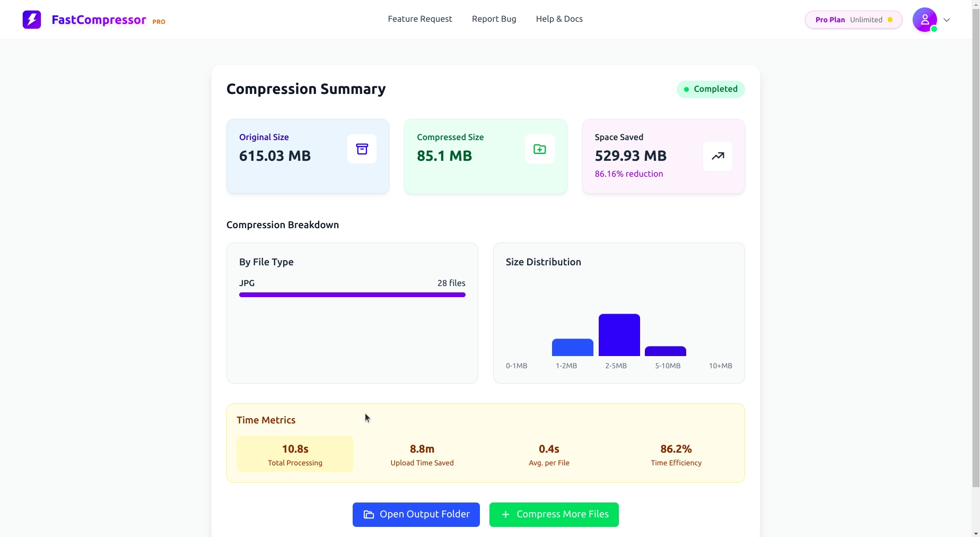Viewport: 980px width, 537px height.
Task: Open Help & Docs
Action: click(x=559, y=19)
